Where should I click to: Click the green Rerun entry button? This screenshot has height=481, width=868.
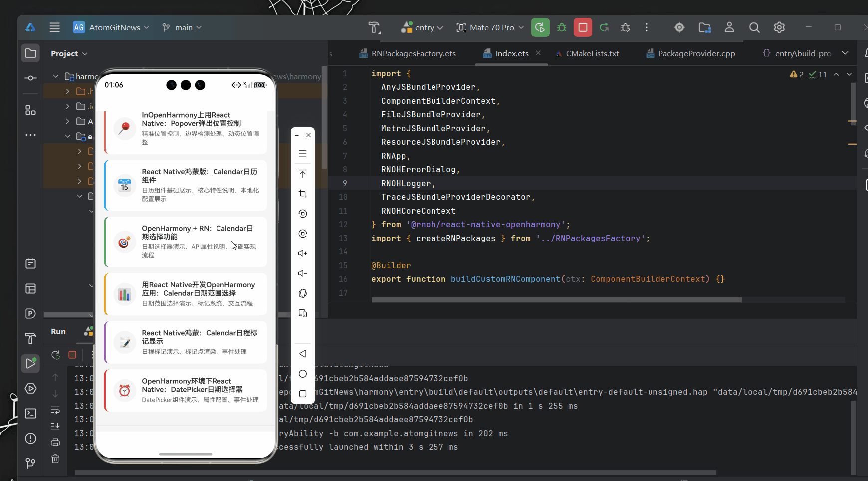(x=540, y=27)
